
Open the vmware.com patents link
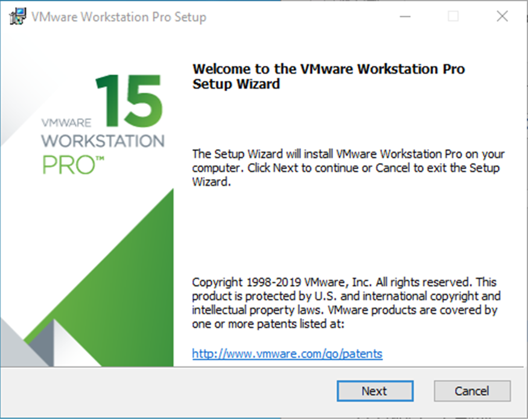click(287, 354)
